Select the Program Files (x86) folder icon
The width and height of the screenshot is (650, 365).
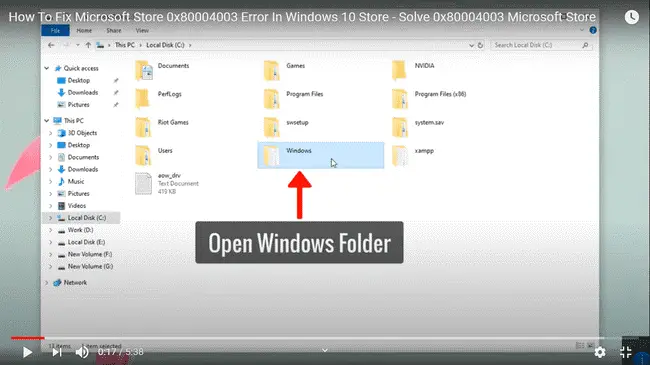click(x=400, y=98)
